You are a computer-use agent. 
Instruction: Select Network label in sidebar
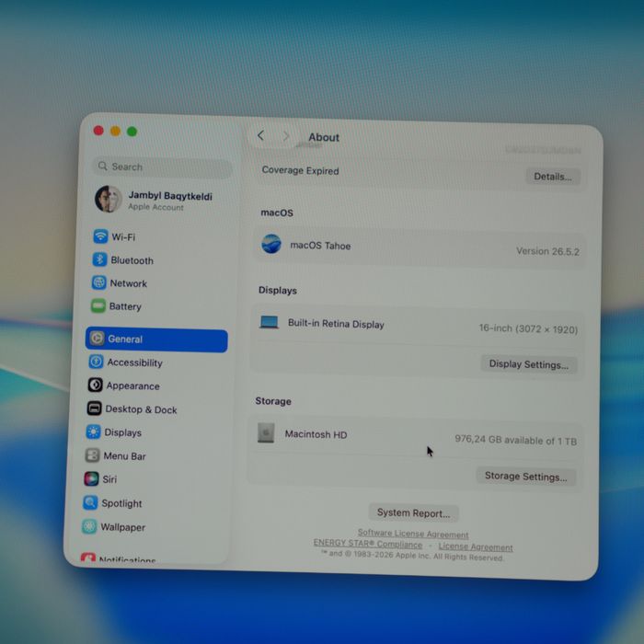pos(128,283)
